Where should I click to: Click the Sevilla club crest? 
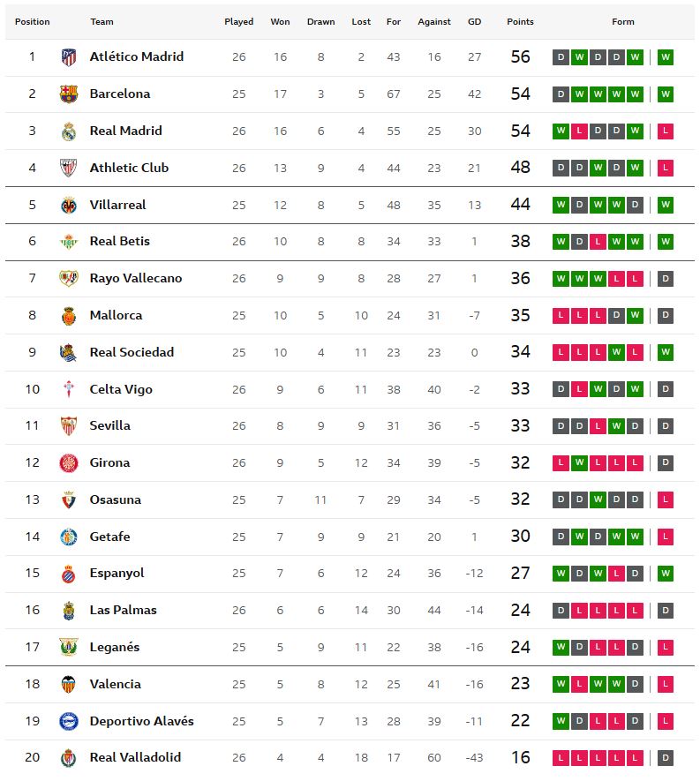(68, 426)
